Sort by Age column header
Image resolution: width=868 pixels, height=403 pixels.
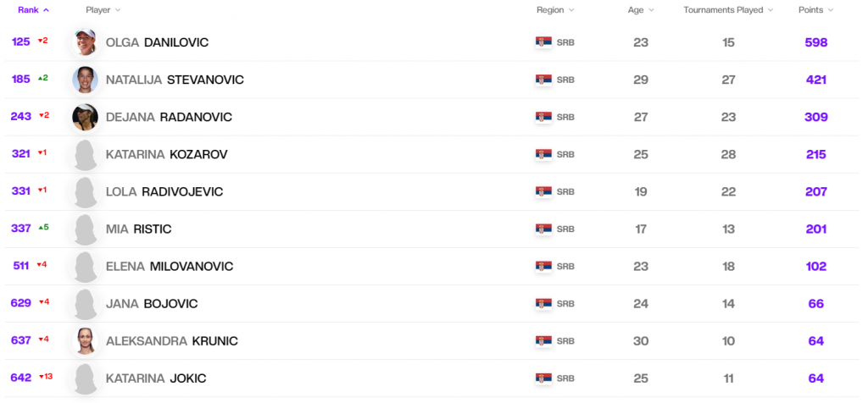click(641, 10)
